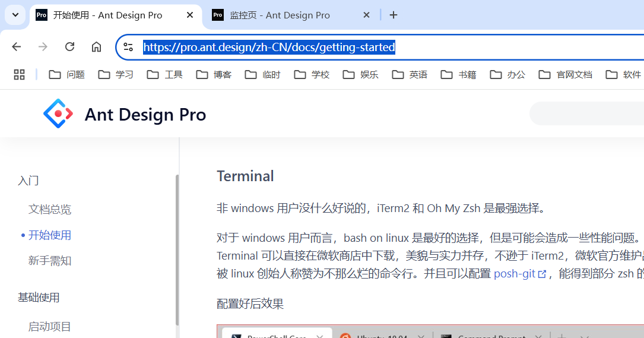Close the 监控页 tab
Viewport: 644px width, 338px height.
[366, 15]
